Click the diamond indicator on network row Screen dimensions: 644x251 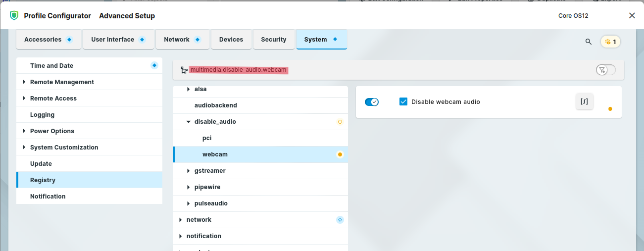pyautogui.click(x=340, y=220)
